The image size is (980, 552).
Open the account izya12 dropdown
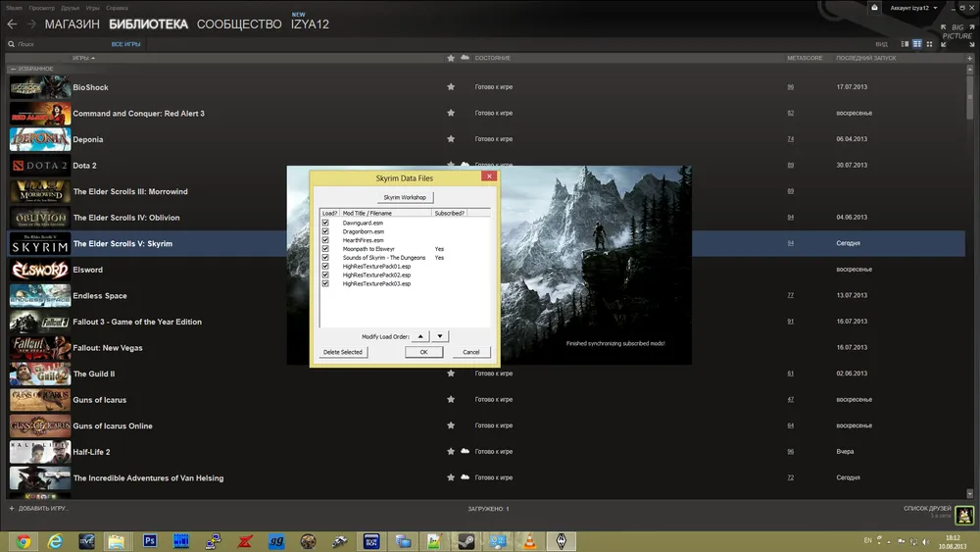tap(913, 8)
